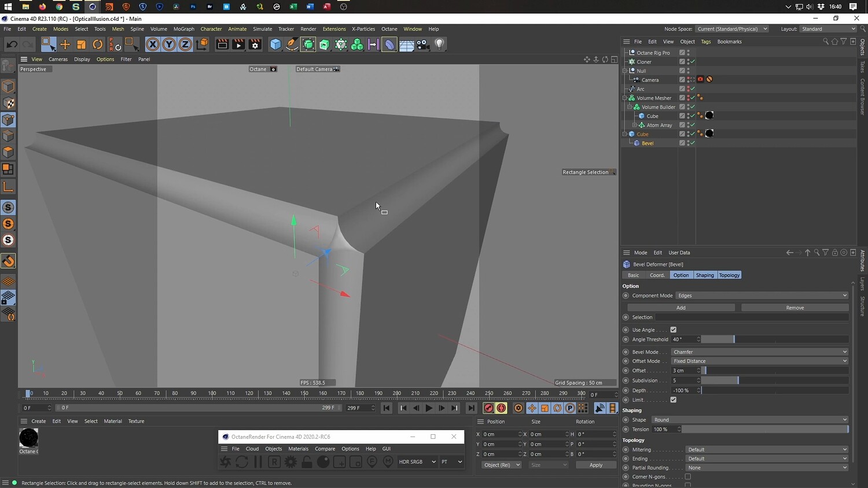The height and width of the screenshot is (488, 868).
Task: Switch to Texture mode in left sidebar
Action: (8, 103)
